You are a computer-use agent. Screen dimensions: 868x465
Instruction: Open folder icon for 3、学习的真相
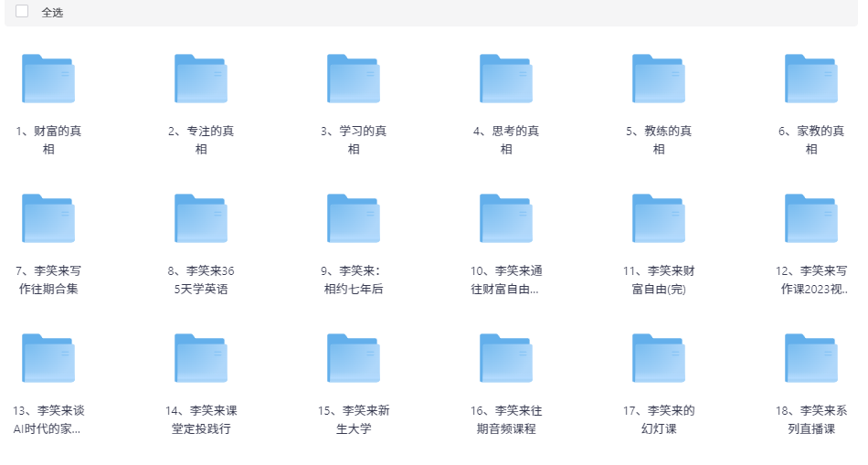354,79
